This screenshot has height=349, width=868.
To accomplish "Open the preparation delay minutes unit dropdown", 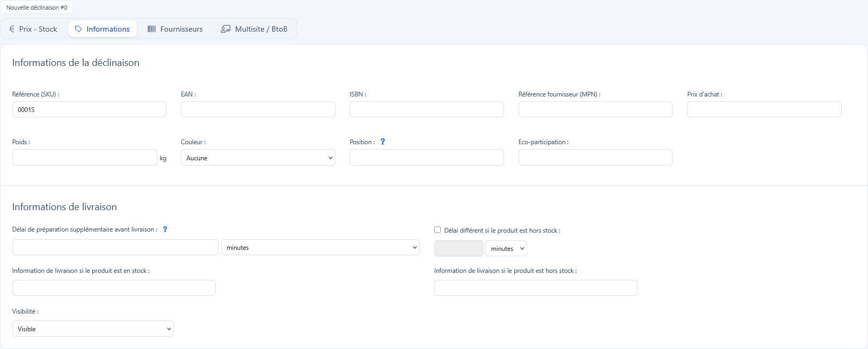I will tap(320, 247).
